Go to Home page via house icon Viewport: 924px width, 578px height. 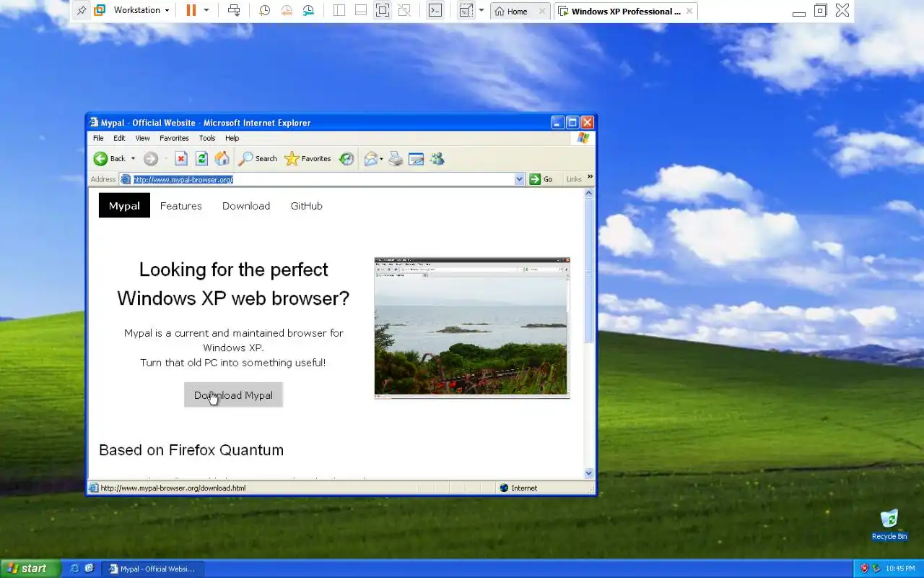click(x=222, y=159)
